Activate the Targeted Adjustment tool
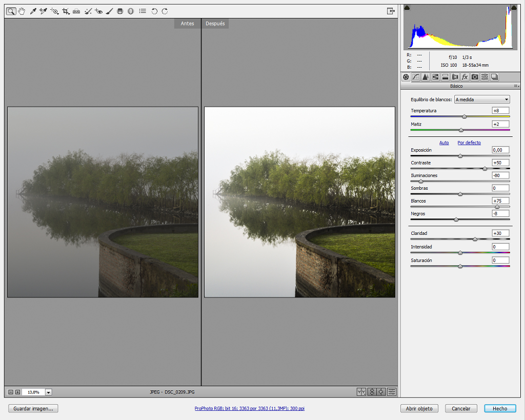Viewport: 525px width, 420px height. tap(54, 11)
